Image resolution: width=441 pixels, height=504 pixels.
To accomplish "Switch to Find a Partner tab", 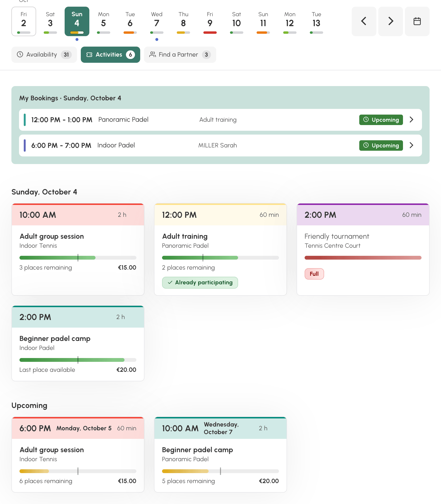I will pos(180,55).
